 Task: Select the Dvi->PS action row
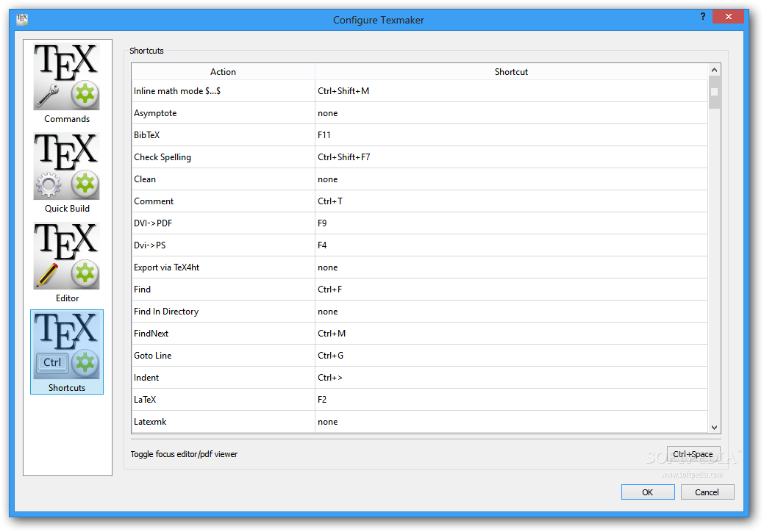click(223, 245)
